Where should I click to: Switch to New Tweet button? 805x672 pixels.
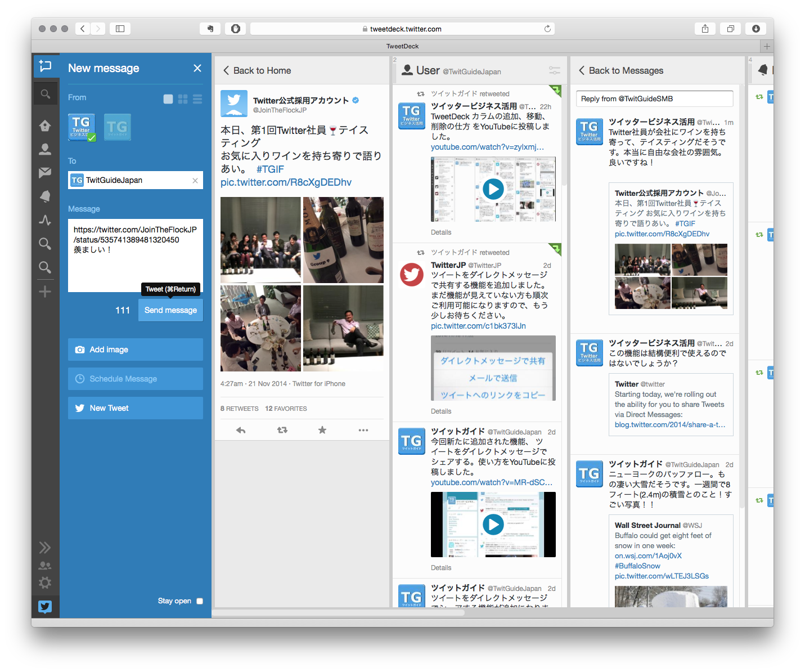coord(136,408)
